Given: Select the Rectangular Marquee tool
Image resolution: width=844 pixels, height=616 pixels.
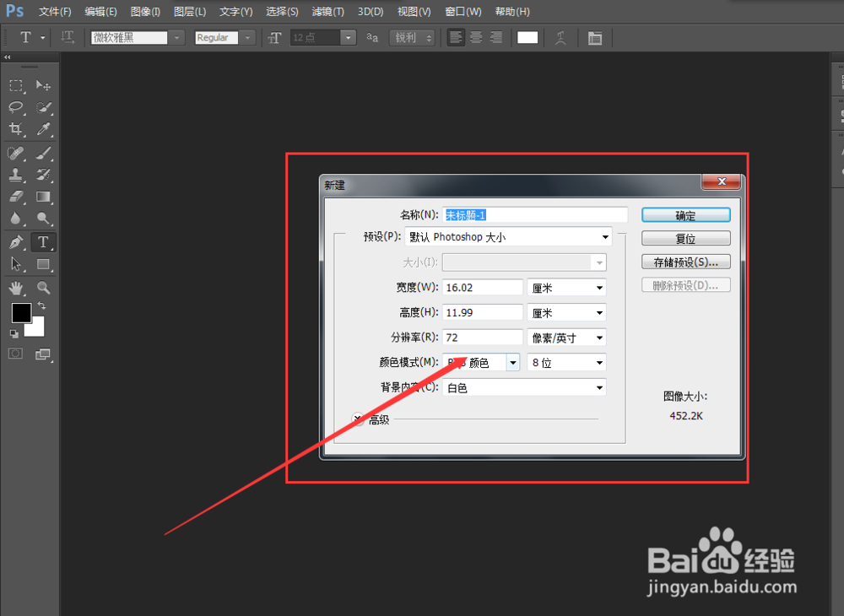Looking at the screenshot, I should coord(16,85).
